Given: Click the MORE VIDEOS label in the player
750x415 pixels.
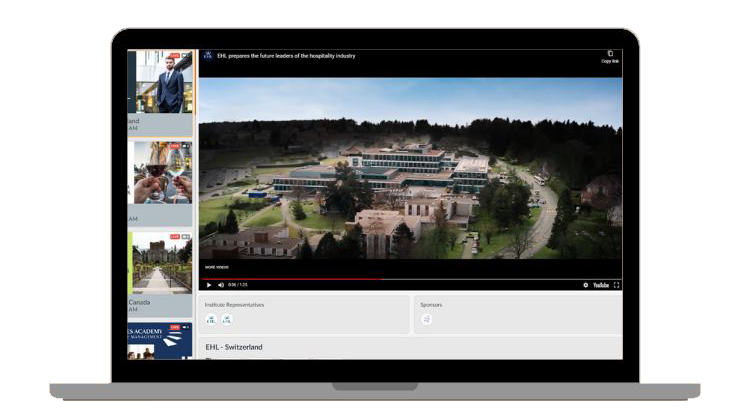Looking at the screenshot, I should pyautogui.click(x=217, y=267).
